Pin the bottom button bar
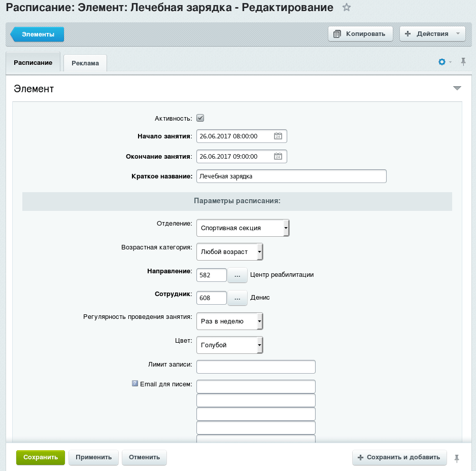 (456, 458)
